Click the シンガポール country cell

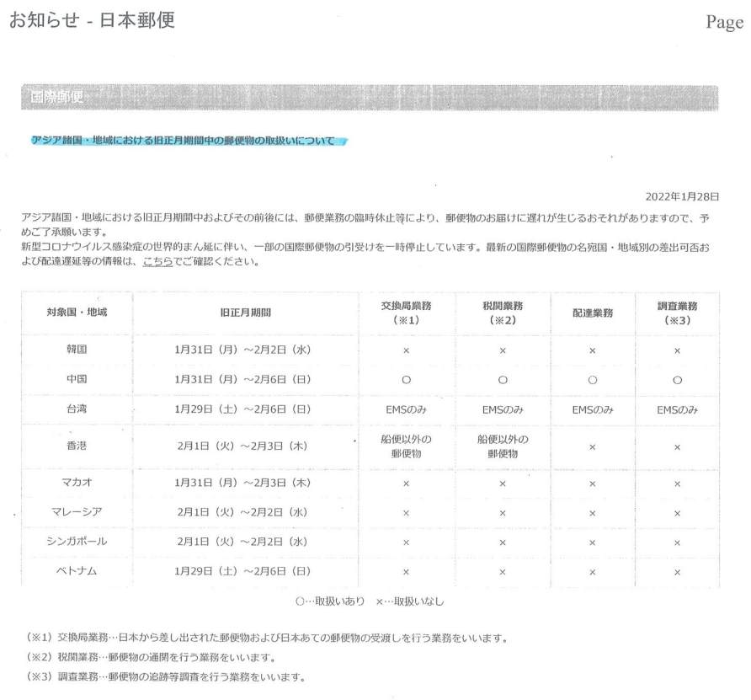pyautogui.click(x=77, y=543)
